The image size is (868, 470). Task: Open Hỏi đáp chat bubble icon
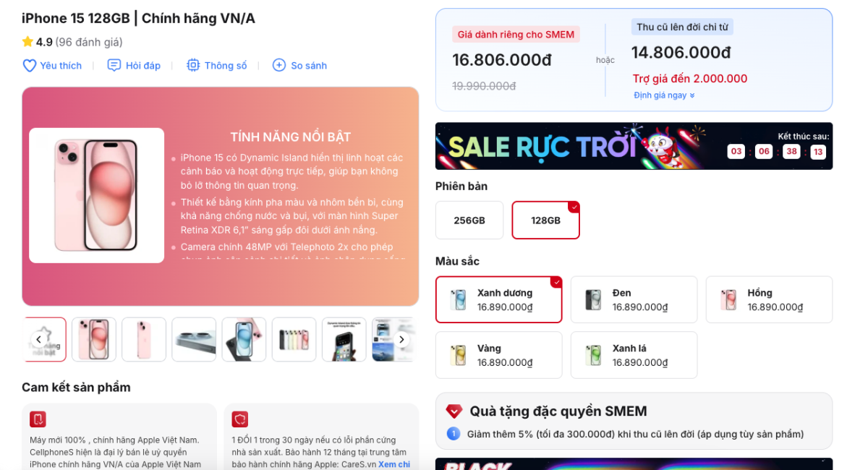[x=114, y=66]
